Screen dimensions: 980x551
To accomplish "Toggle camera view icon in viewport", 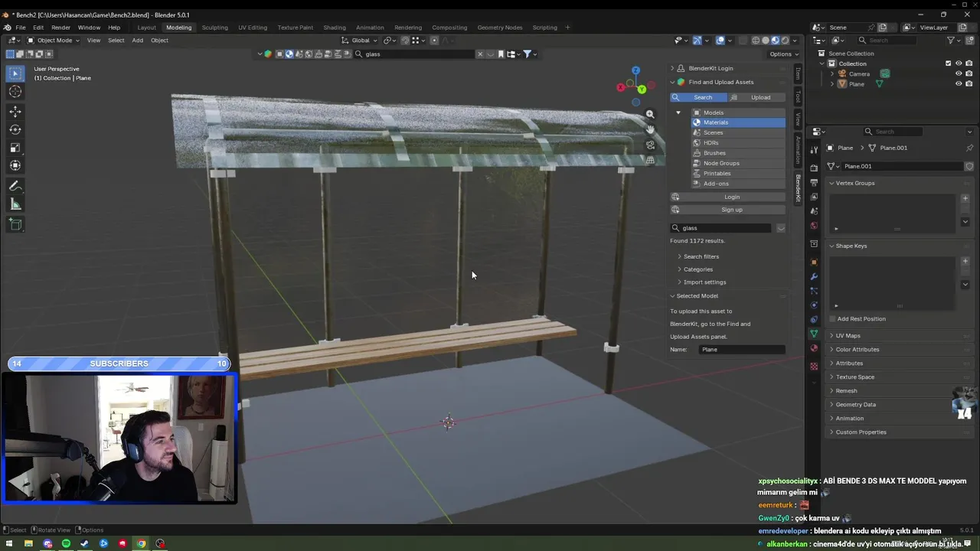I will pos(650,145).
